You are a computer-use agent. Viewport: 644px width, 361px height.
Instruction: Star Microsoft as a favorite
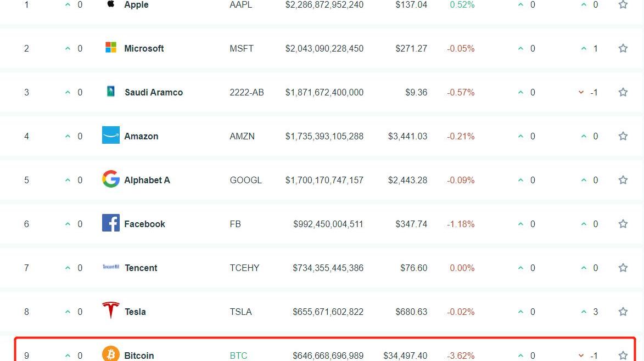623,48
